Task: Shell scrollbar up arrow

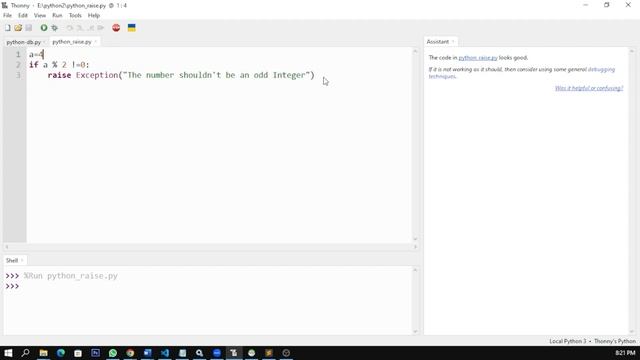Action: [x=415, y=270]
